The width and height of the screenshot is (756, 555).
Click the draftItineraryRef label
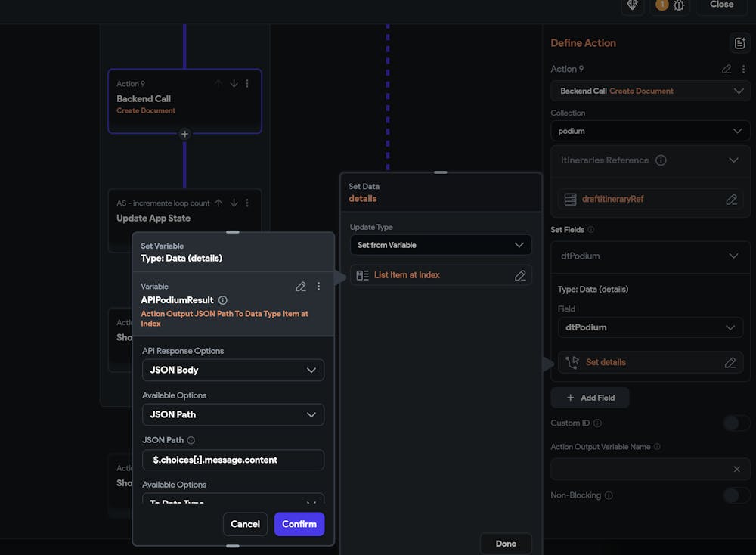click(x=613, y=199)
